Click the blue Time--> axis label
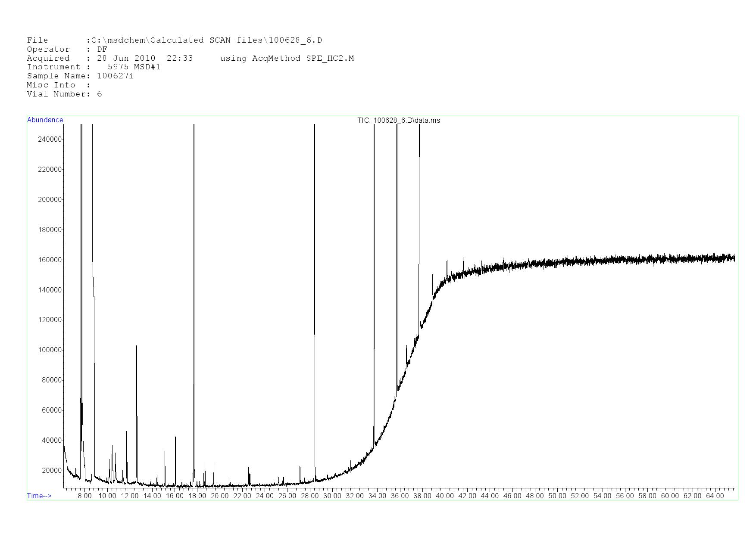The image size is (756, 534). click(39, 496)
